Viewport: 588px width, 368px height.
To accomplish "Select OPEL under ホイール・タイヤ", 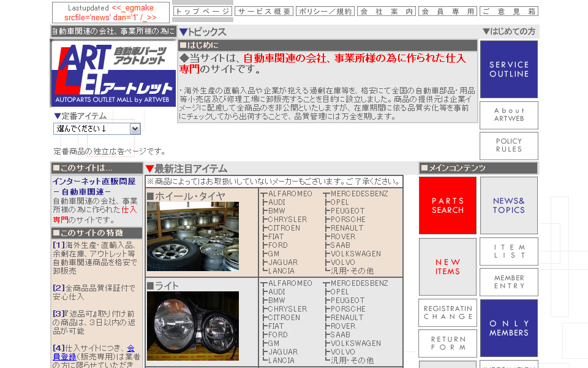I will (339, 202).
